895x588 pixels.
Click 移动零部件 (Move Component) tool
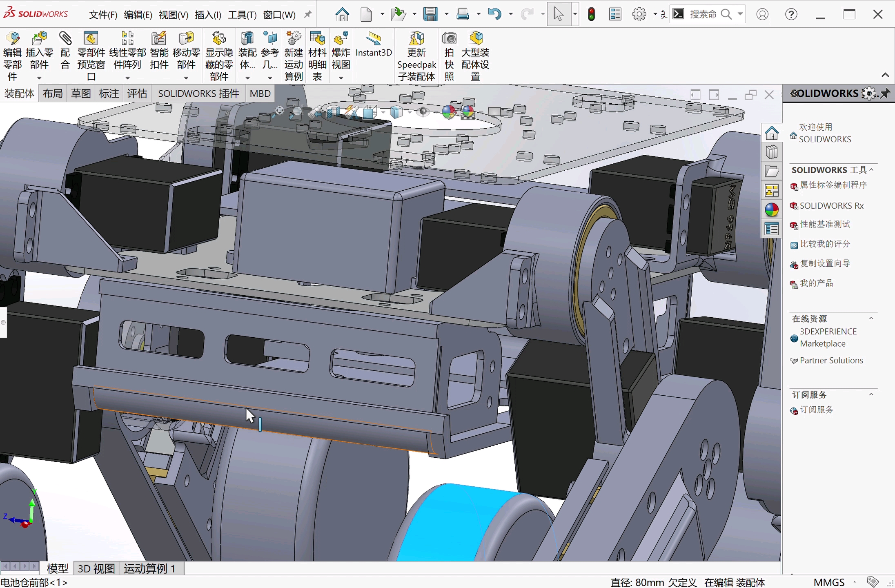(x=186, y=51)
